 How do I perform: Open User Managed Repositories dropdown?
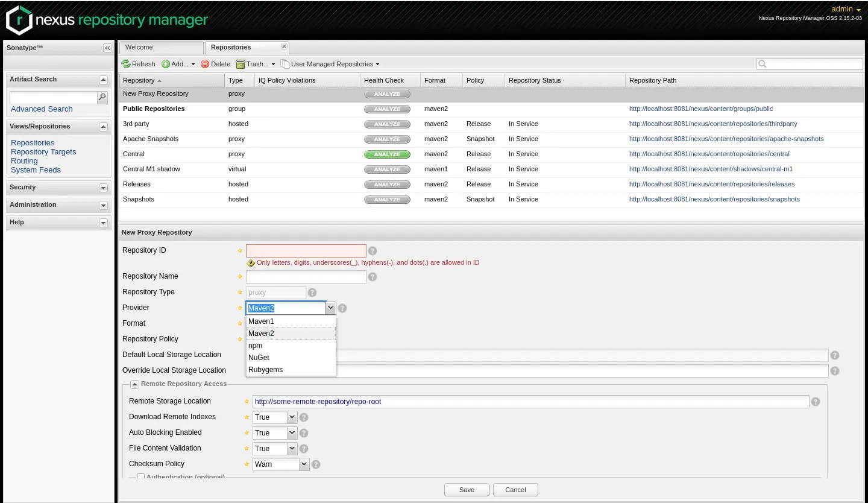[x=330, y=64]
